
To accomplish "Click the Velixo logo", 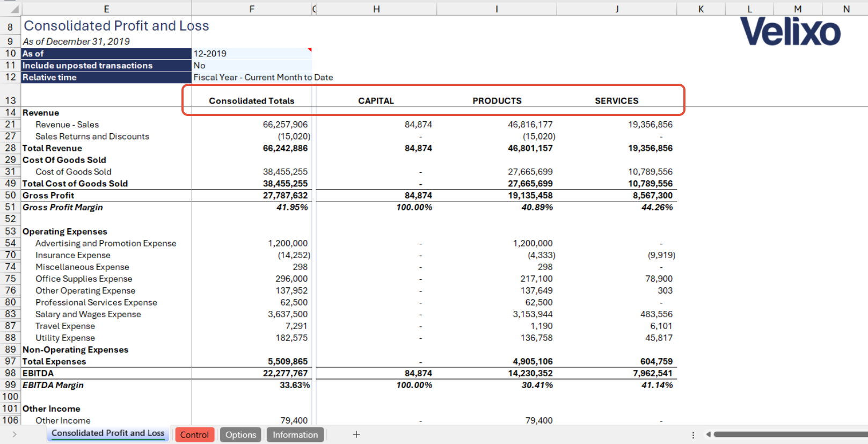I will pyautogui.click(x=790, y=31).
